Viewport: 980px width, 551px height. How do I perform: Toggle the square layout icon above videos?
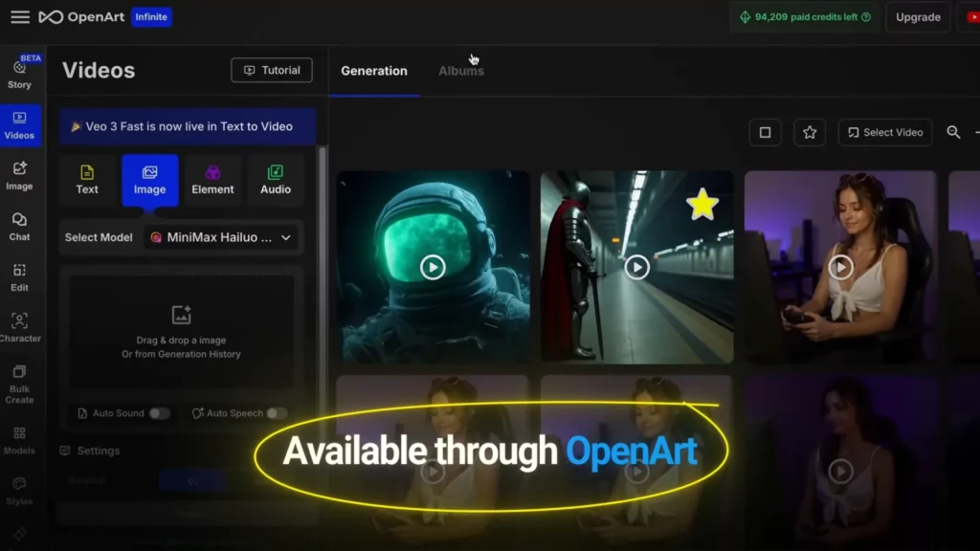click(765, 132)
